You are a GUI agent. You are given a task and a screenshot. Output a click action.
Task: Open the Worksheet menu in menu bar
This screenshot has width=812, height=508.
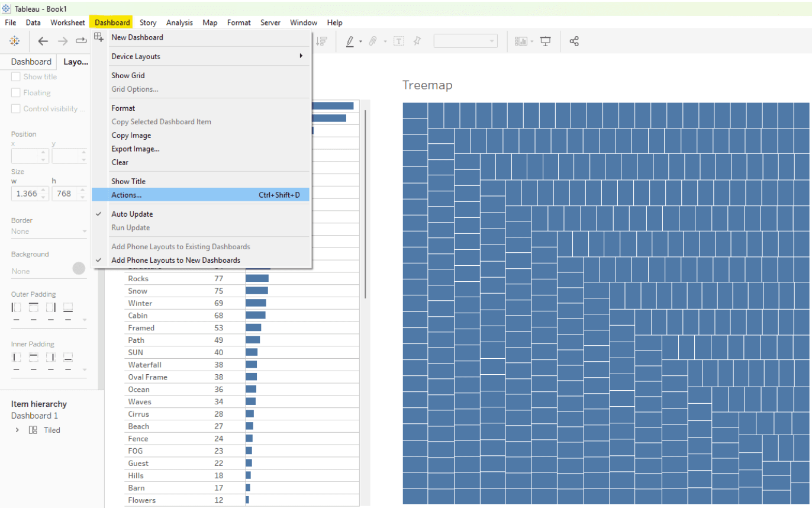pyautogui.click(x=67, y=22)
